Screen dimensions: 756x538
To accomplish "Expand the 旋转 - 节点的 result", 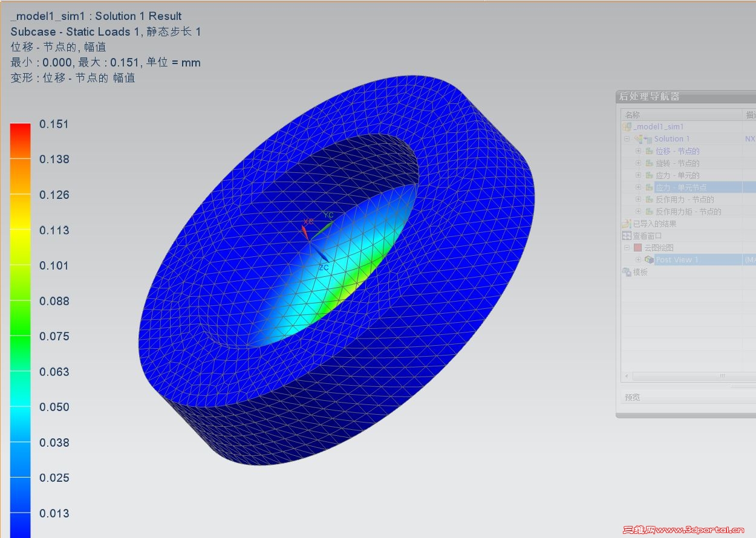I will (x=638, y=163).
